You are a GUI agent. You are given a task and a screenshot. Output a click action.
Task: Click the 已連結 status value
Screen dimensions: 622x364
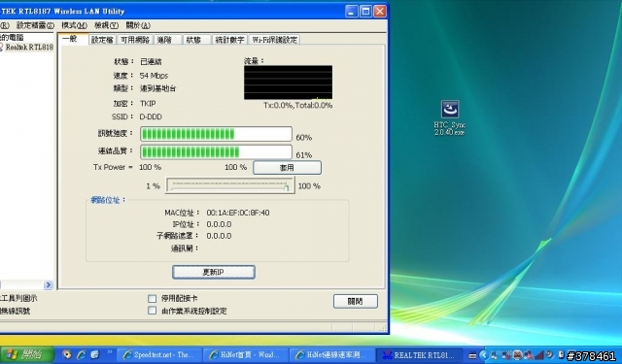151,61
